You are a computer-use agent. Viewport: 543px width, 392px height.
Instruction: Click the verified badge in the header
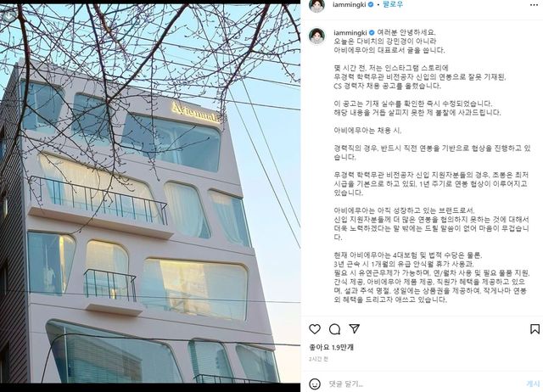371,5
